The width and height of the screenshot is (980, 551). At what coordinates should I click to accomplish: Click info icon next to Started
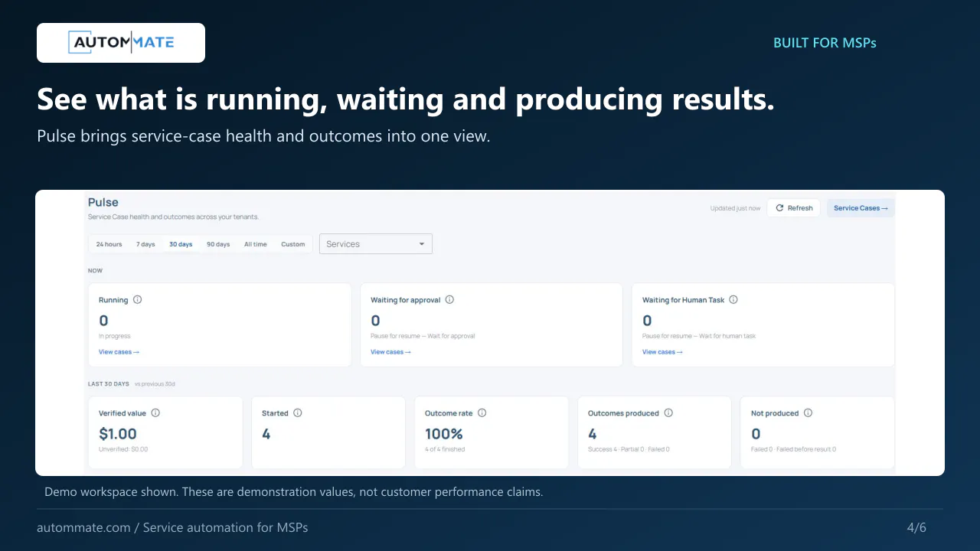tap(298, 412)
